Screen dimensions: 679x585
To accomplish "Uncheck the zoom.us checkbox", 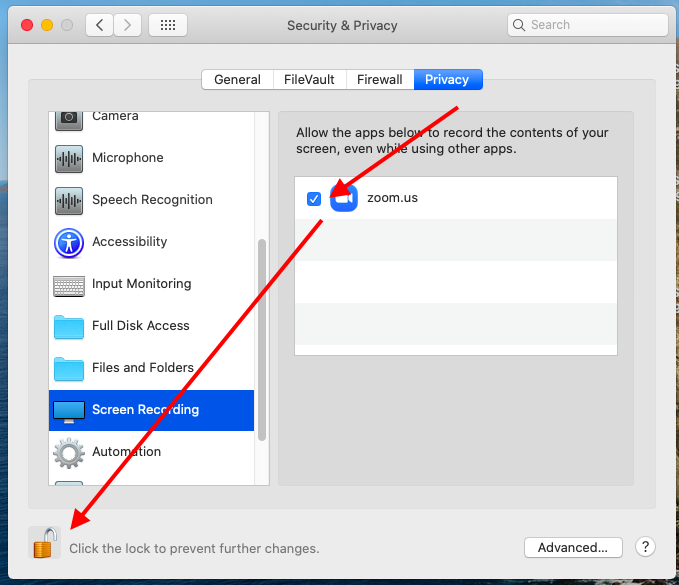I will pos(314,199).
